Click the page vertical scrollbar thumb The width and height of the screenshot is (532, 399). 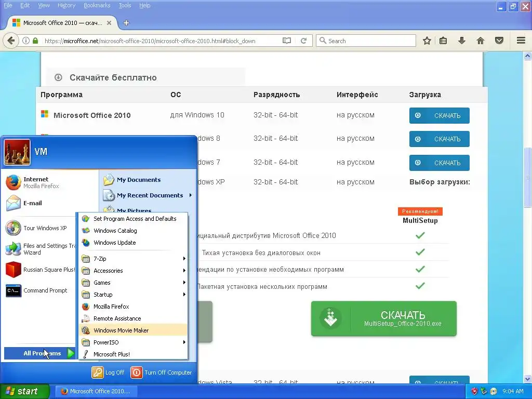click(528, 177)
